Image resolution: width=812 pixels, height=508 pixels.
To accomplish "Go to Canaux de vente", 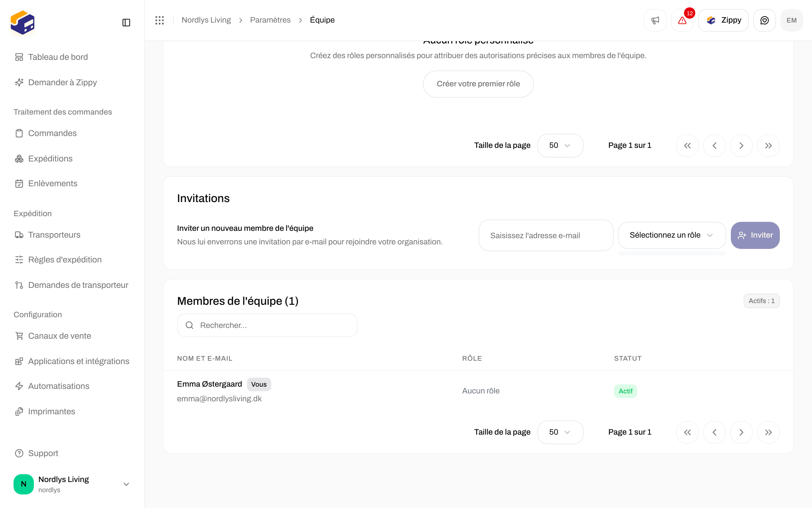I will 53,336.
